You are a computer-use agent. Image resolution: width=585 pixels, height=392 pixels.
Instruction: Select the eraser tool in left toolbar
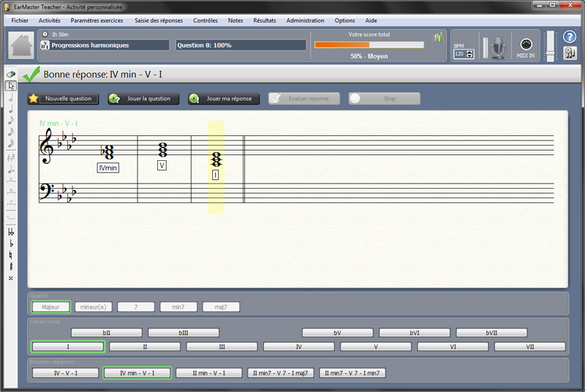tap(11, 74)
